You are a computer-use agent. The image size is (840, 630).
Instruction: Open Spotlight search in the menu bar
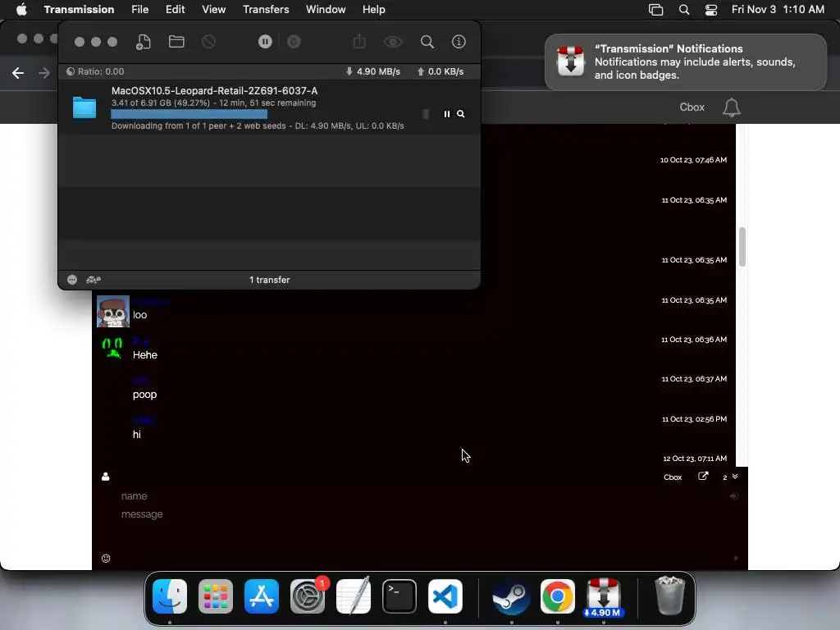(684, 10)
